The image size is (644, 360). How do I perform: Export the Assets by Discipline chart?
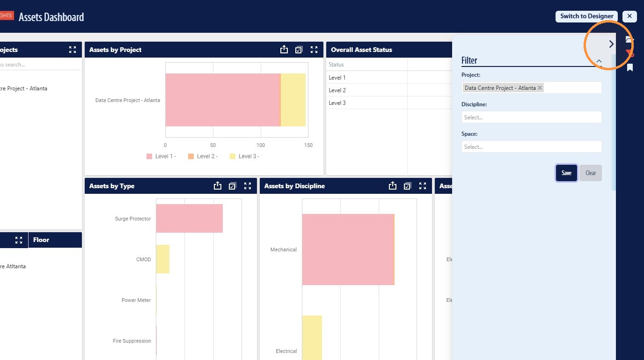[x=392, y=186]
